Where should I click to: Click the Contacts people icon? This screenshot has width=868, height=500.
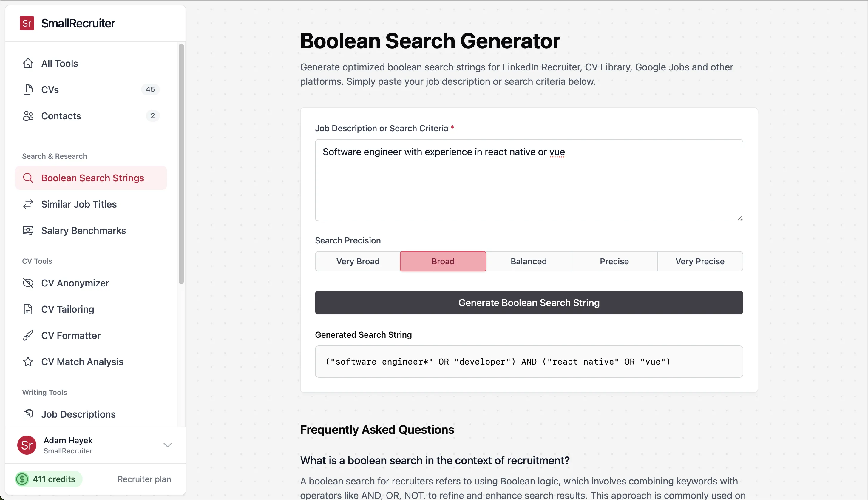point(28,116)
